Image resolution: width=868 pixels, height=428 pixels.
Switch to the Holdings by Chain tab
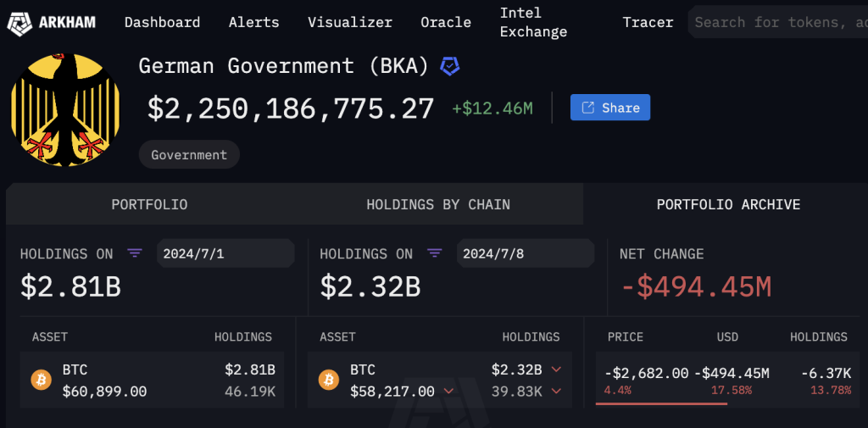click(438, 204)
